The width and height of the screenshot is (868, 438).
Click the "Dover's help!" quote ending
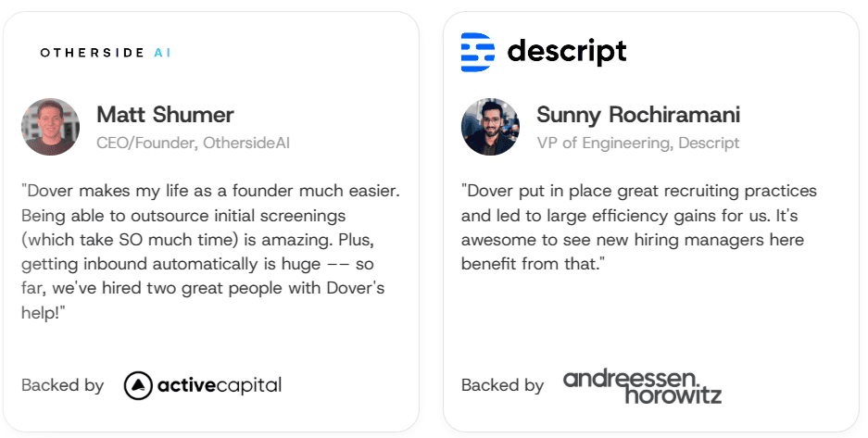[354, 288]
